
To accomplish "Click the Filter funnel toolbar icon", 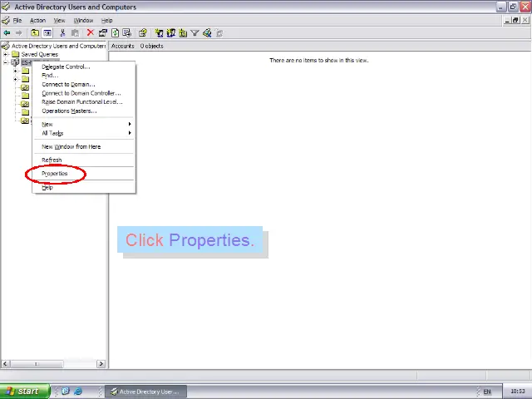I will point(195,33).
